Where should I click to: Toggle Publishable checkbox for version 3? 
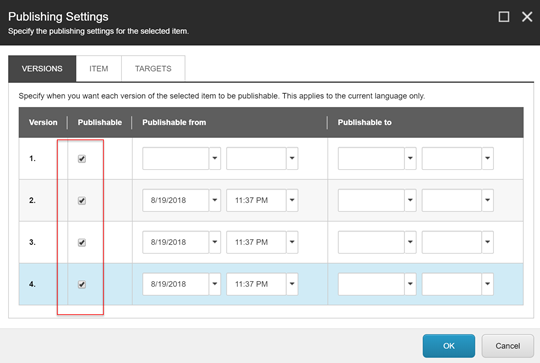coord(82,242)
